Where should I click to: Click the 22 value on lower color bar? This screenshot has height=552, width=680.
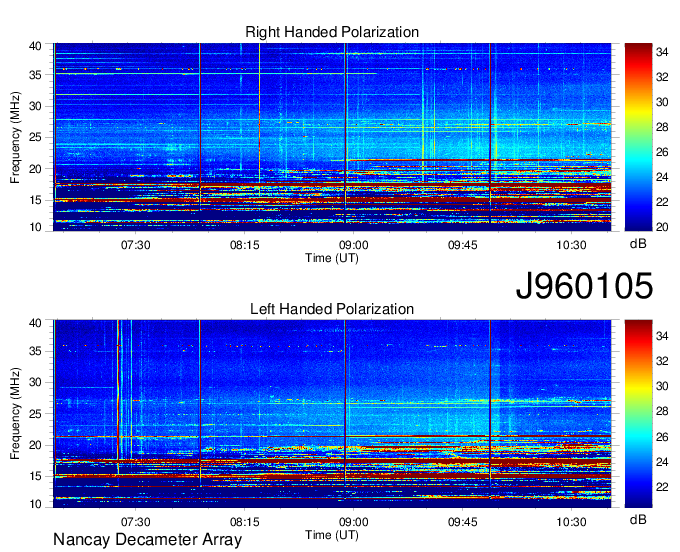click(662, 487)
